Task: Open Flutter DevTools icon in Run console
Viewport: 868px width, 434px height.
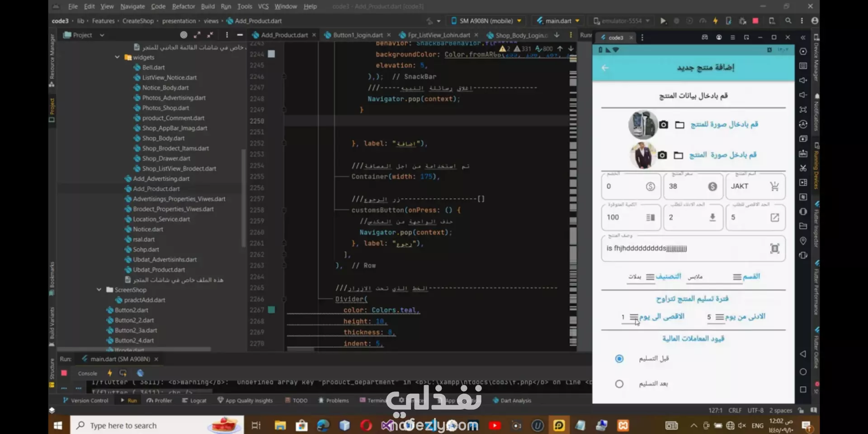Action: tap(140, 373)
